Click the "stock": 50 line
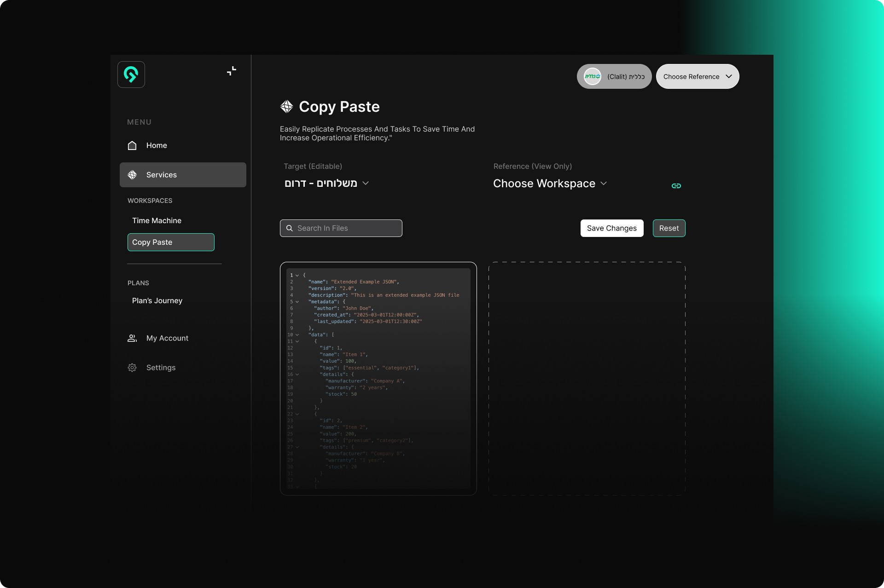 point(341,394)
